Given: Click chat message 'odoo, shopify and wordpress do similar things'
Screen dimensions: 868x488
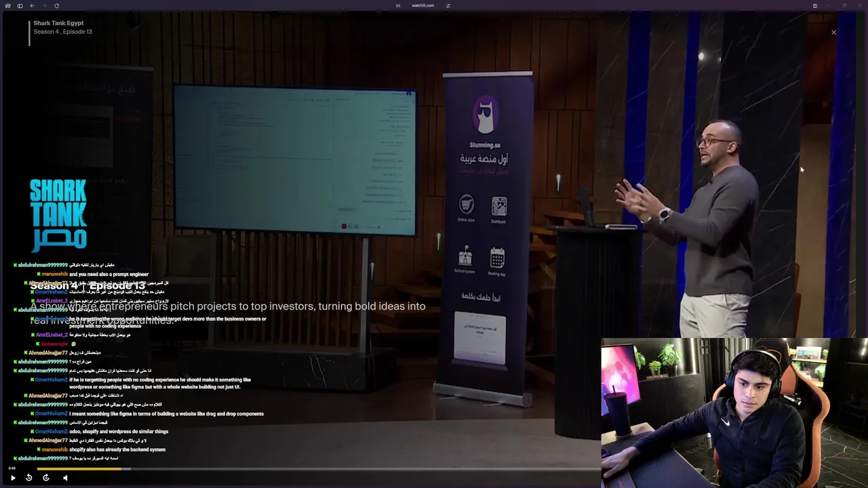Looking at the screenshot, I should click(119, 431).
